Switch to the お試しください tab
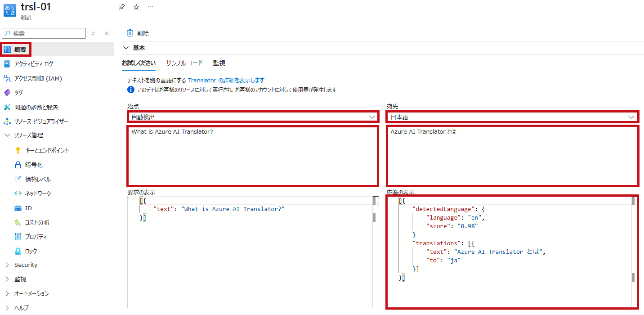Image resolution: width=644 pixels, height=315 pixels. 139,63
